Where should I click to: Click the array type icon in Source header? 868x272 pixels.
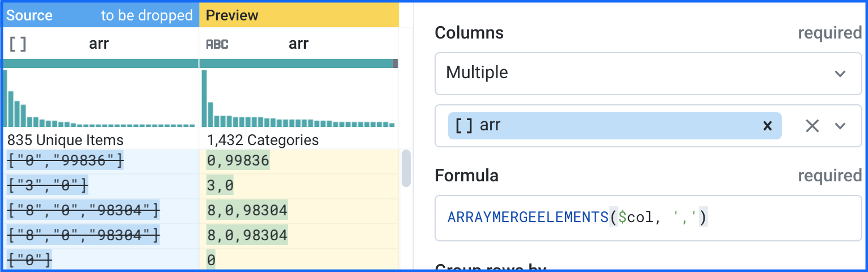[x=18, y=44]
